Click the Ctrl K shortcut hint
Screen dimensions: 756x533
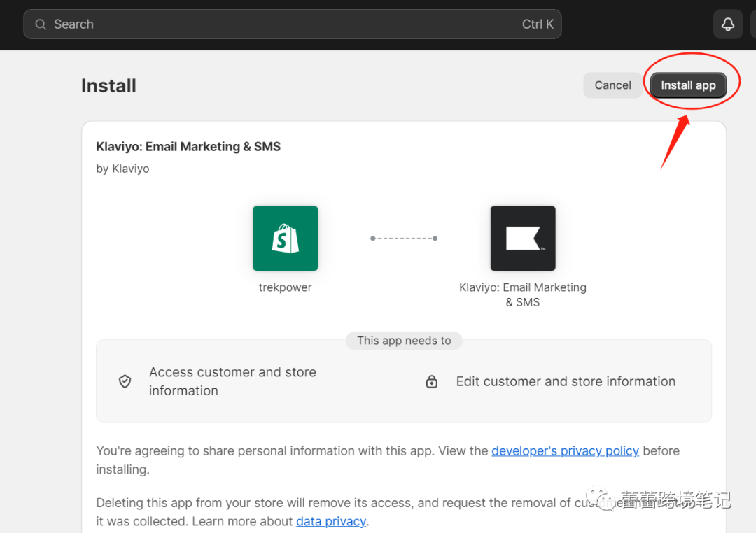point(538,24)
